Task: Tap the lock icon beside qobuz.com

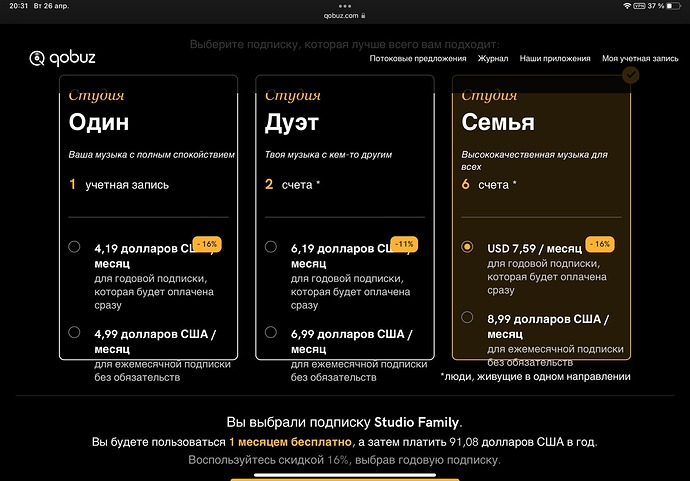Action: coord(363,16)
